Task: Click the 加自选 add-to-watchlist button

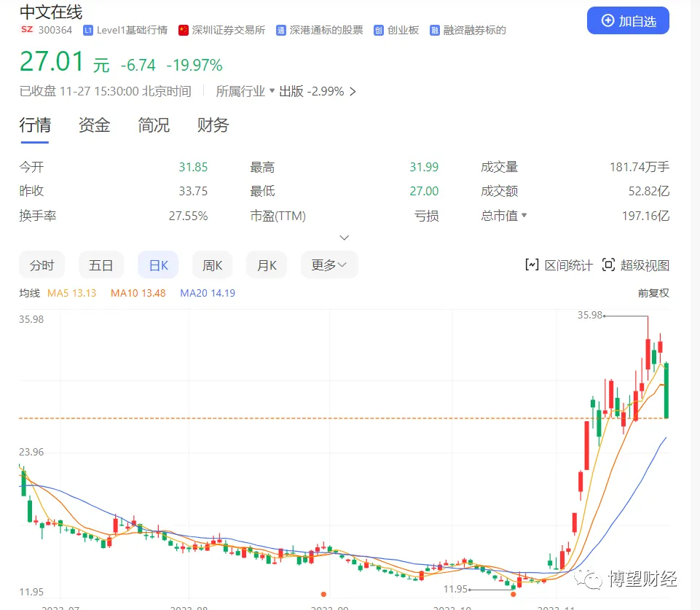Action: (x=628, y=20)
